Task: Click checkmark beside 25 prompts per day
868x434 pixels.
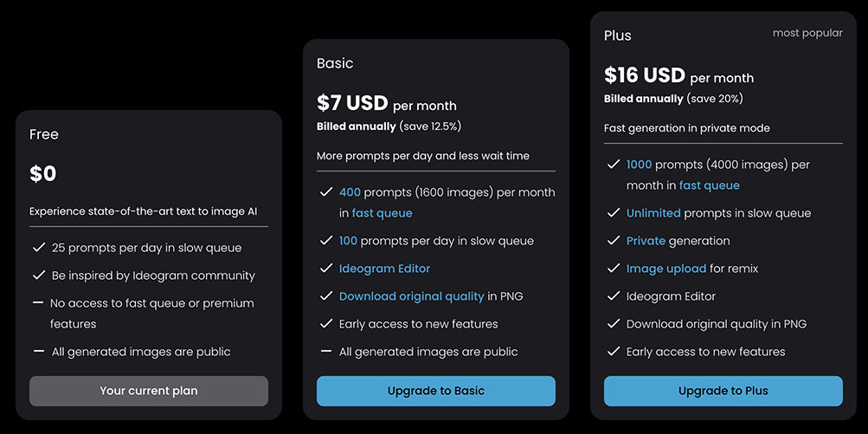Action: click(x=38, y=247)
